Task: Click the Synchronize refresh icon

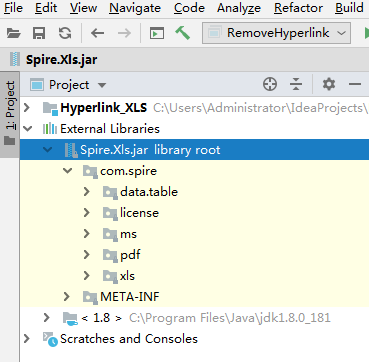Action: pyautogui.click(x=65, y=33)
